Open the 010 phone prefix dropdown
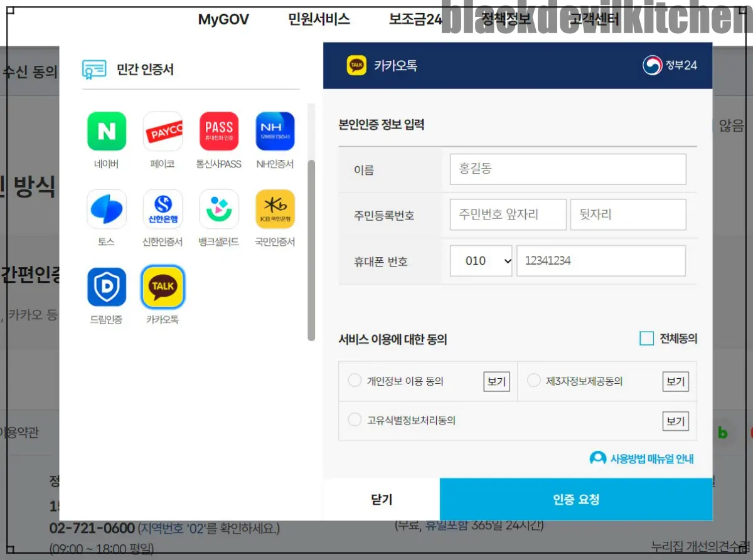The image size is (753, 560). coord(481,261)
